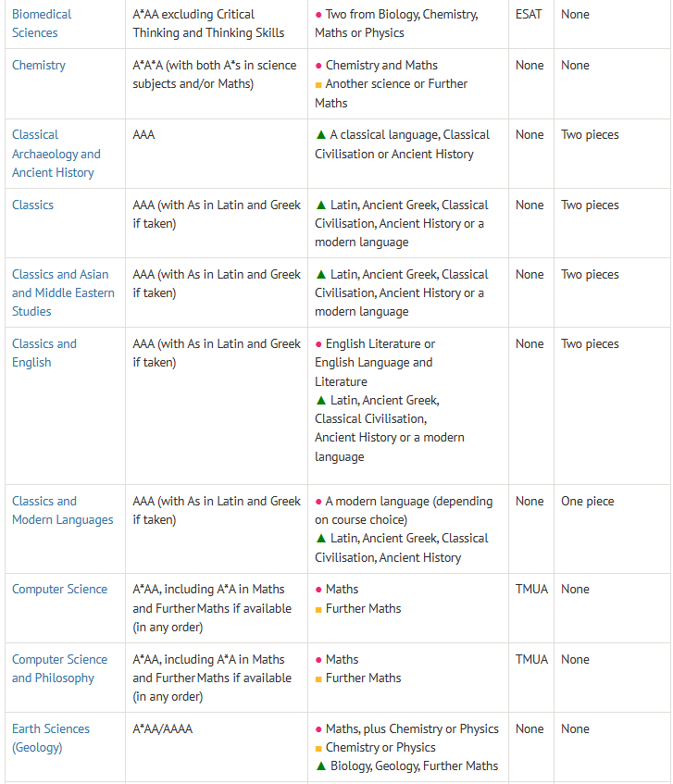
Task: Click the ESAT text in Biomedical Sciences row
Action: click(x=529, y=14)
